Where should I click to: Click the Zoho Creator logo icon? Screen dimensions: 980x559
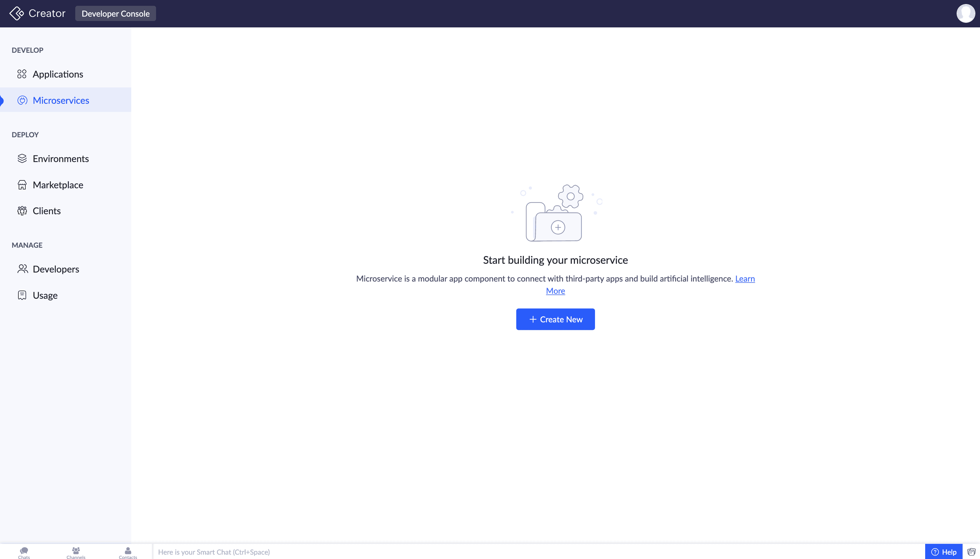(17, 13)
